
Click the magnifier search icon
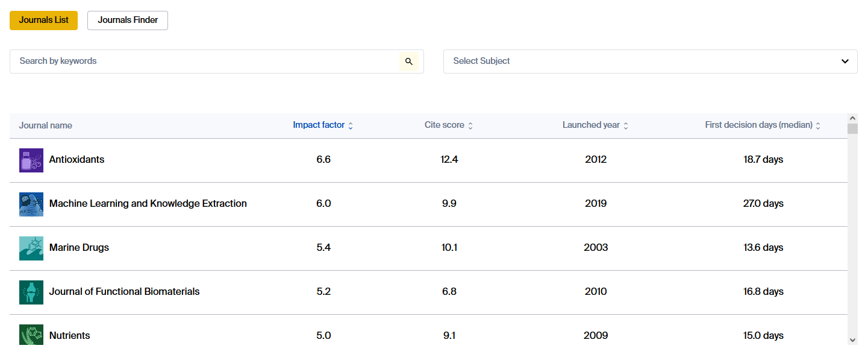pyautogui.click(x=408, y=62)
